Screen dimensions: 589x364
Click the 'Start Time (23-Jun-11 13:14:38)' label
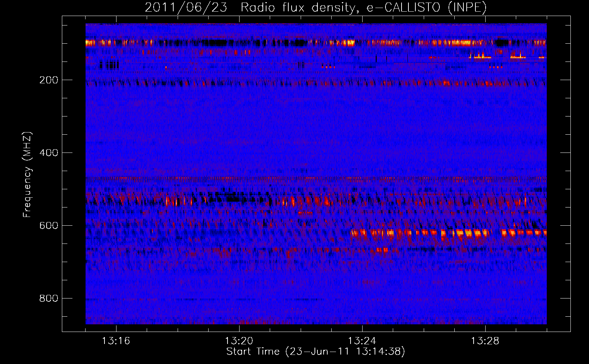[316, 351]
